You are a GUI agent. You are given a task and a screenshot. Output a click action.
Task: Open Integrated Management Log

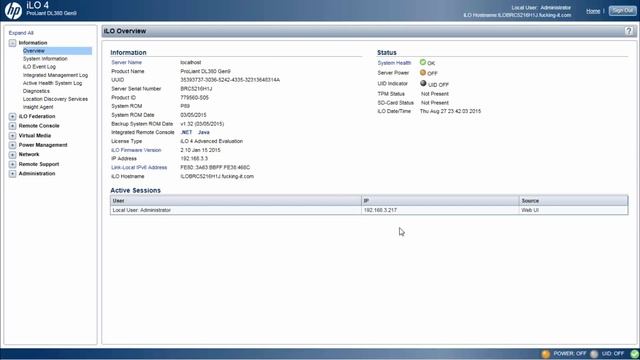pyautogui.click(x=55, y=75)
